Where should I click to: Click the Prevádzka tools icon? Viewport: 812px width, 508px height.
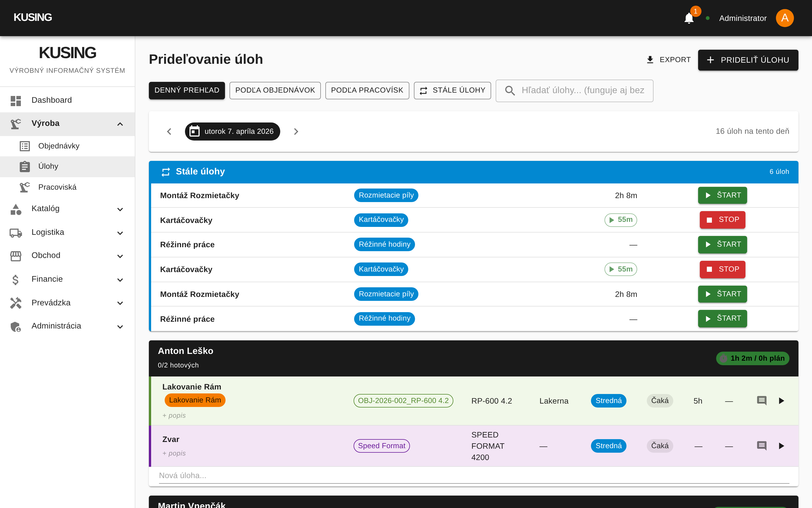tap(16, 303)
